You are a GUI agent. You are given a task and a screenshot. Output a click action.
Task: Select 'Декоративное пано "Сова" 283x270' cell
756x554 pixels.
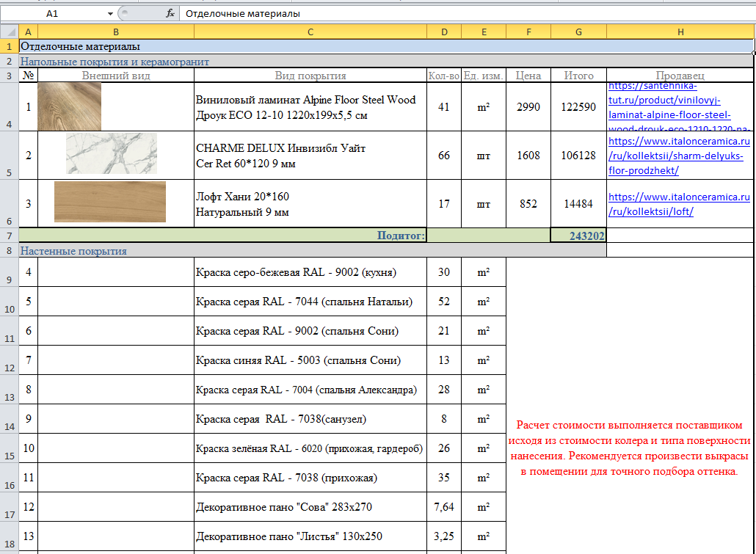310,507
